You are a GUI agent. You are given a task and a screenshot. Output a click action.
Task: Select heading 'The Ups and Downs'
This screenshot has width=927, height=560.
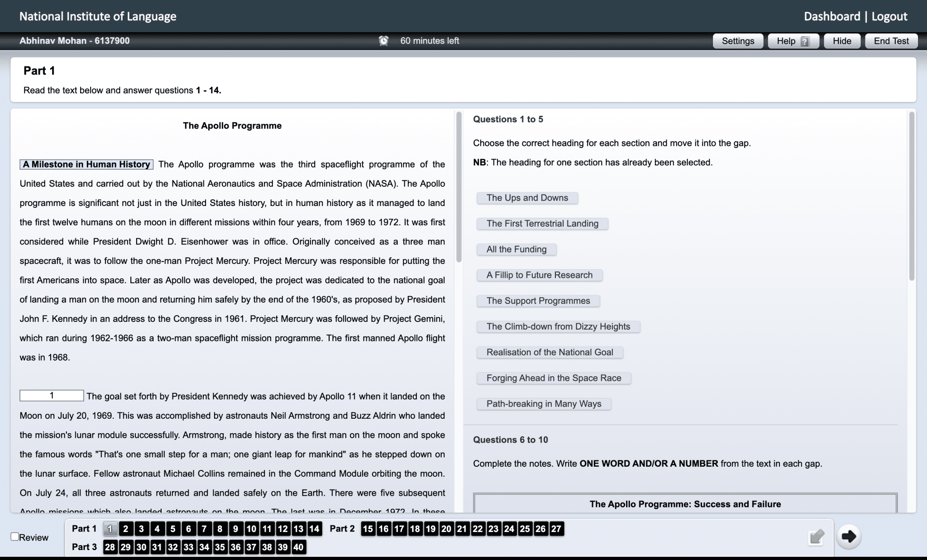click(527, 198)
